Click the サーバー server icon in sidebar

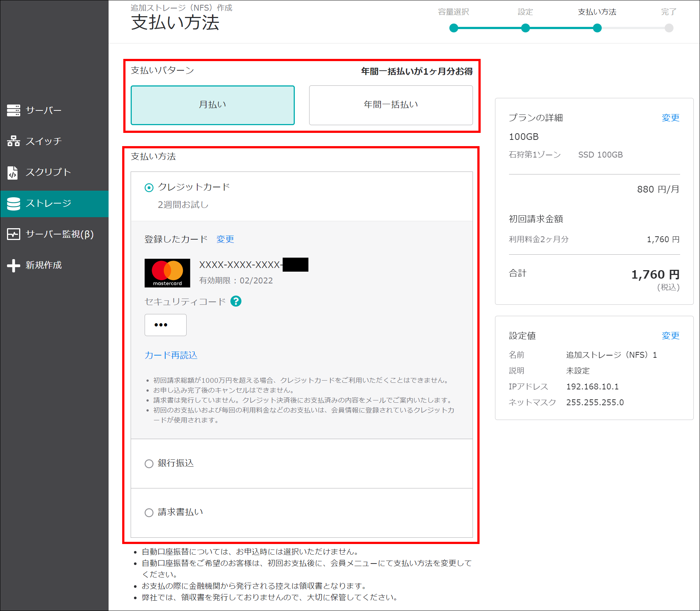click(x=14, y=110)
